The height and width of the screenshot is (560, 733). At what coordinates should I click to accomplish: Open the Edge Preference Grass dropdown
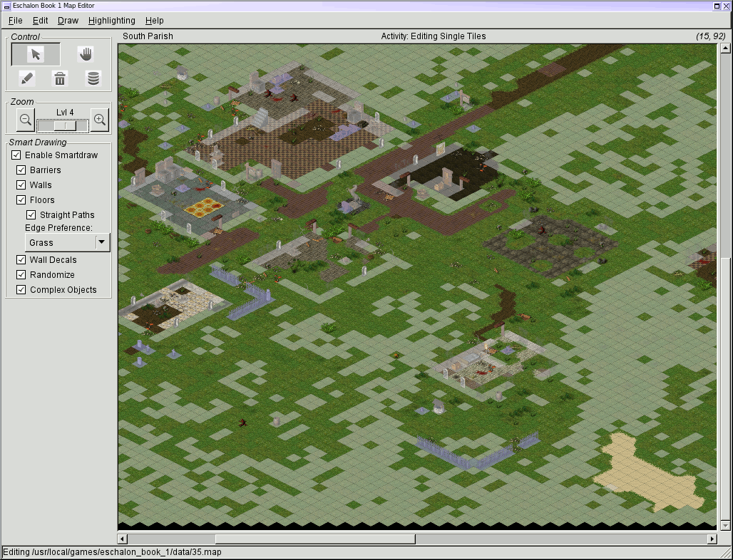(x=67, y=243)
